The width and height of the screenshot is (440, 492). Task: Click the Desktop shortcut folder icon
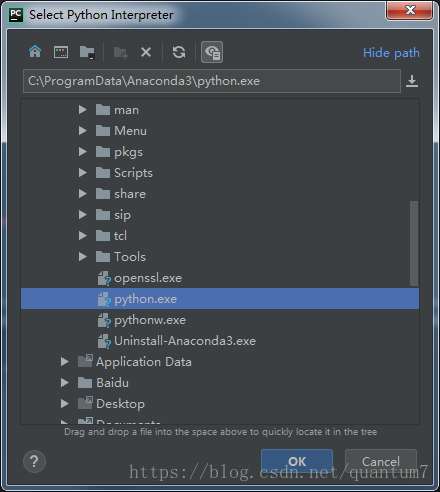(x=85, y=403)
